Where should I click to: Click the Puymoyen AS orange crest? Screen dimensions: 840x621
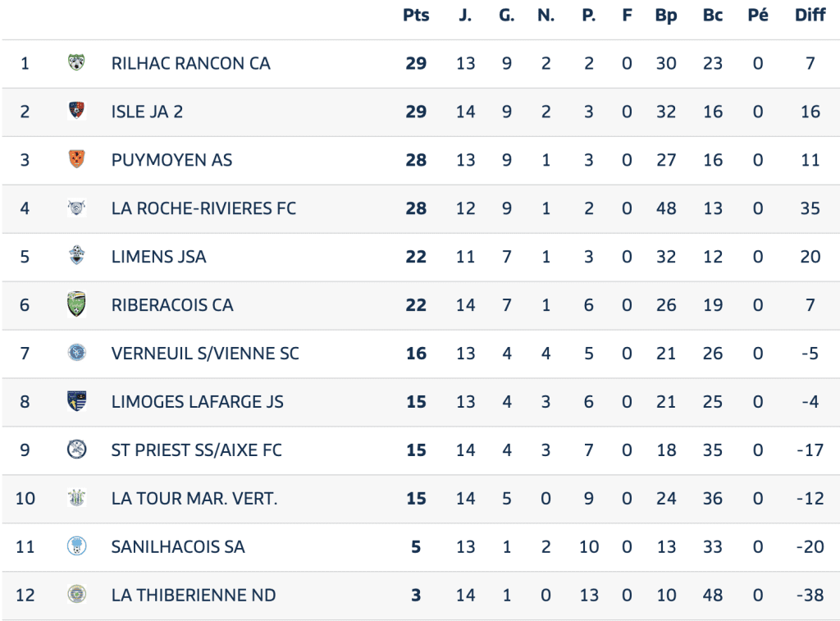tap(76, 160)
